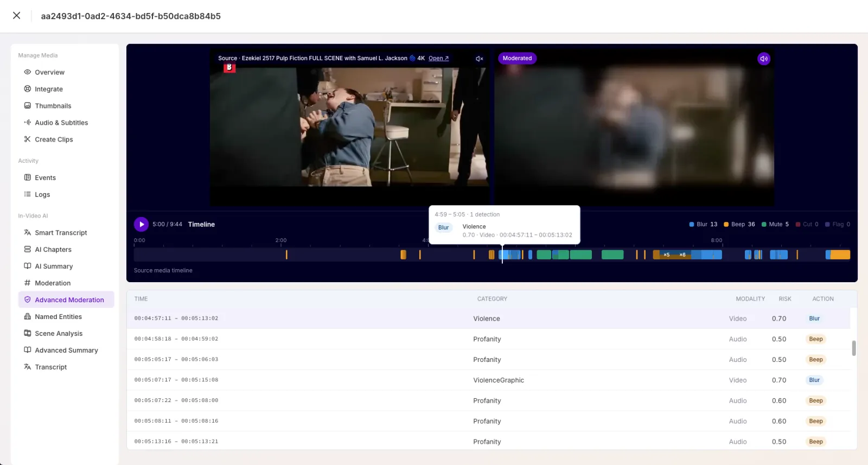Select the ViolenceGraphic row
Screen dimensions: 868x465
click(488, 380)
